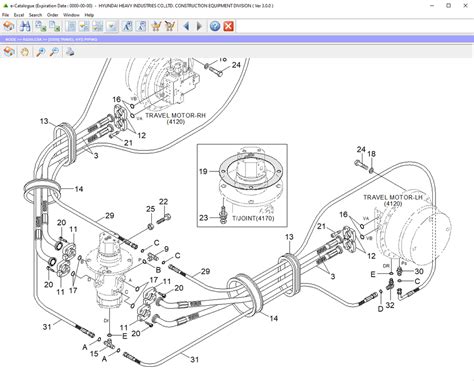
Task: Click the dropdown-arrow view icon before font icons
Action: click(112, 26)
